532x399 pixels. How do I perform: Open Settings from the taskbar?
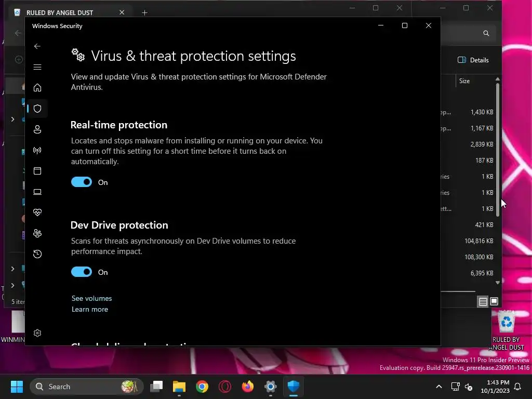click(270, 387)
